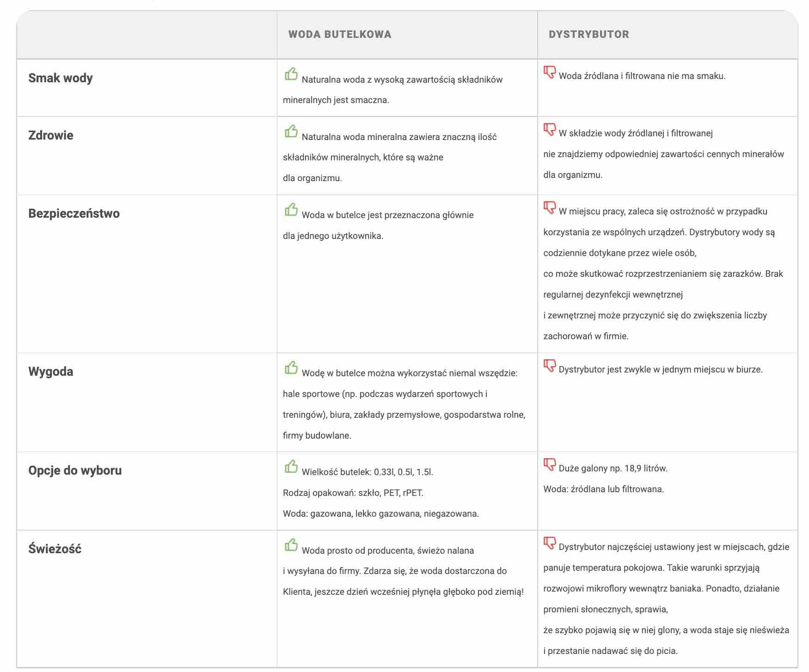The image size is (809, 672).
Task: Click the Opcje do wyboru row heading
Action: [75, 470]
